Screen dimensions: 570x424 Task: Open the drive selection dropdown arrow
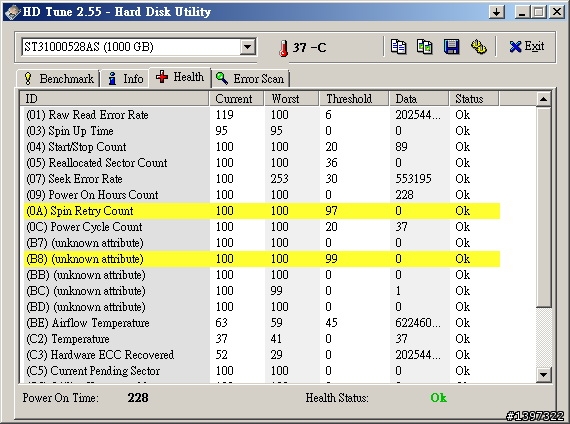[x=248, y=47]
